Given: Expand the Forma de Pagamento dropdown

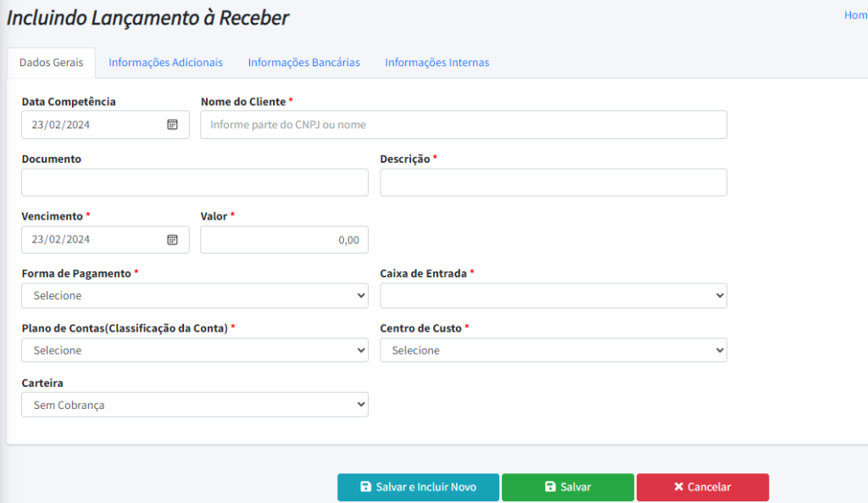Looking at the screenshot, I should point(195,296).
